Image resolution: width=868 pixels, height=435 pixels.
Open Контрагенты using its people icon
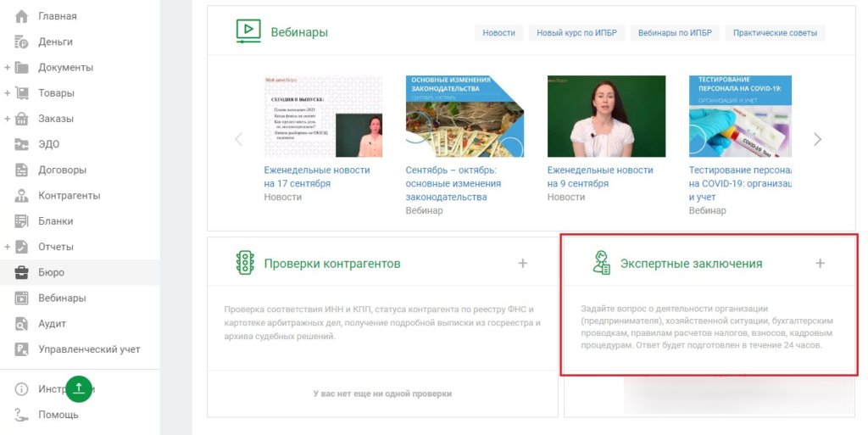pos(22,196)
